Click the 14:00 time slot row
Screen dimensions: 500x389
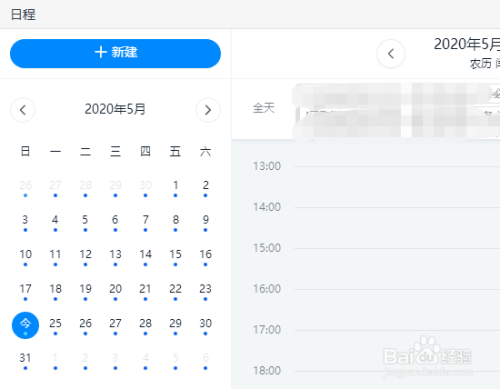click(397, 228)
